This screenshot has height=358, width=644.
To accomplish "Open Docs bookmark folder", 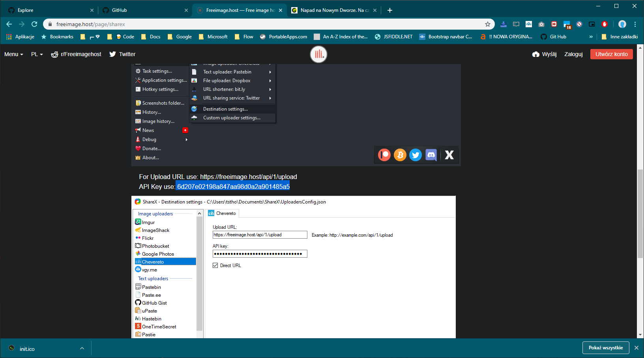I will click(151, 37).
